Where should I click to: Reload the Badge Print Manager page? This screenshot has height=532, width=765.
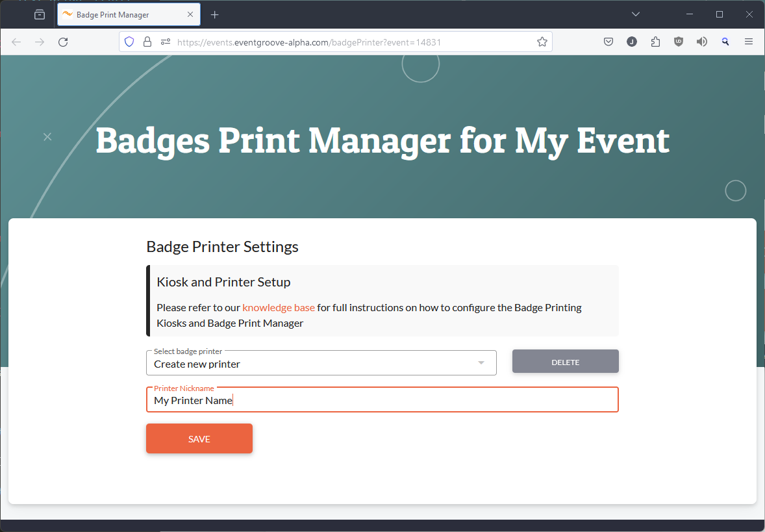pos(62,41)
